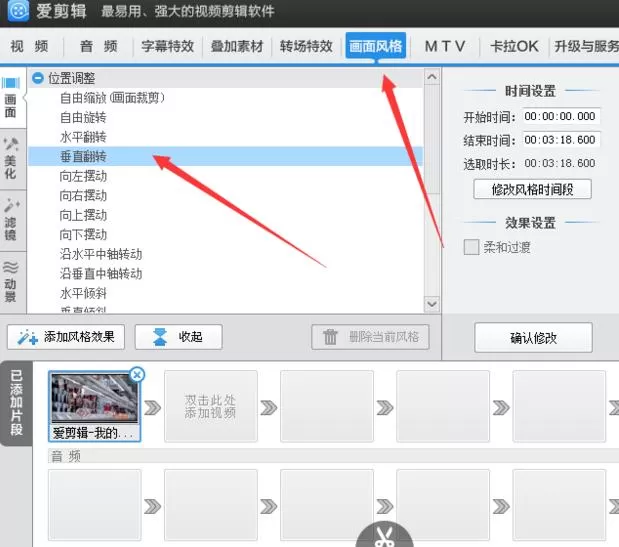Click the 双击此处添加视频 placeholder slot
This screenshot has height=547, width=619.
click(211, 406)
